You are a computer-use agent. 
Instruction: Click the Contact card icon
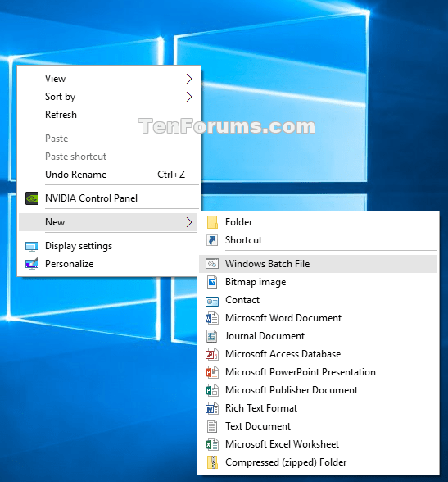(x=212, y=301)
